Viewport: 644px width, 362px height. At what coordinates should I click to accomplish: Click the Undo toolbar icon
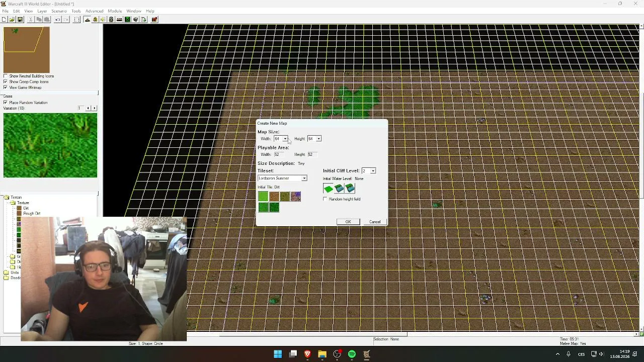coord(57,20)
